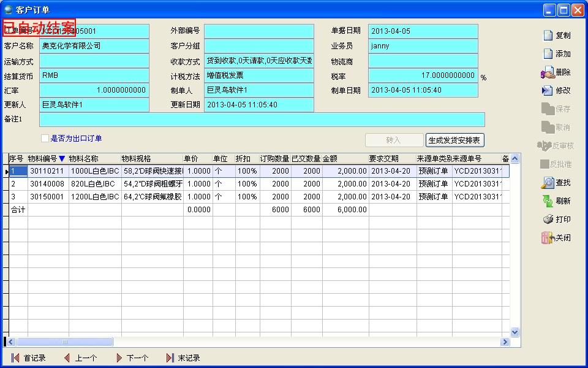Click the 复制 (Copy) icon button
This screenshot has height=368, width=588.
[x=556, y=36]
